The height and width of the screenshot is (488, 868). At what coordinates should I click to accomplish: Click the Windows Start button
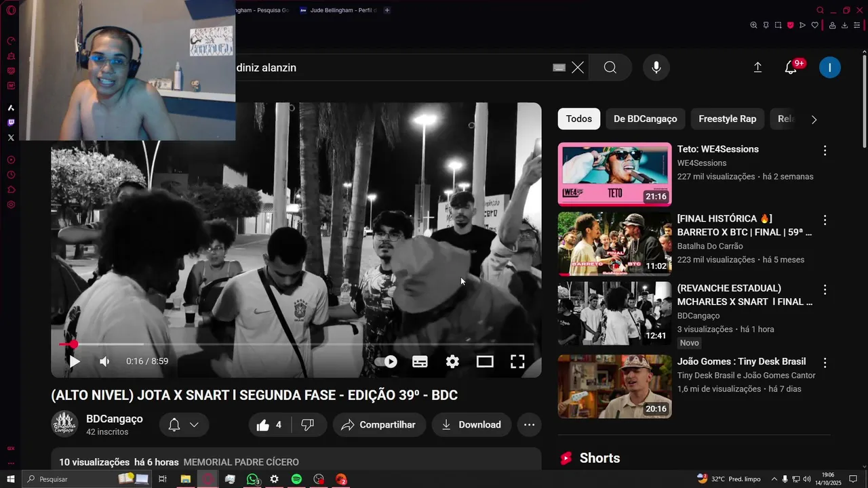[x=10, y=479]
